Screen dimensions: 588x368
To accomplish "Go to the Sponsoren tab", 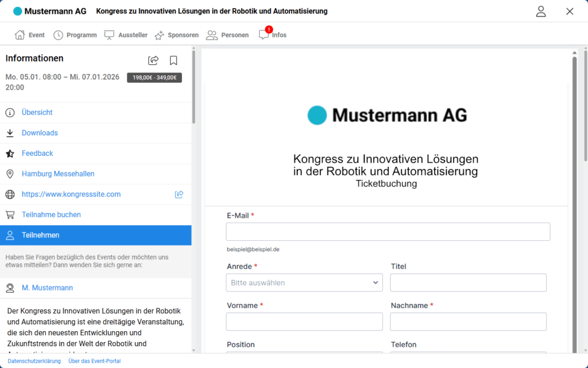I will [176, 35].
